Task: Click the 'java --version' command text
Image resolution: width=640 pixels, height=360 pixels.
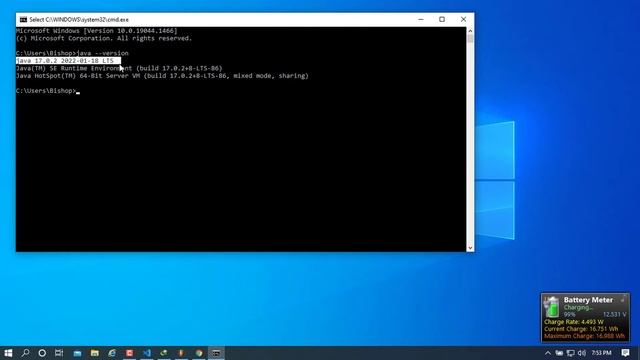Action: 102,53
